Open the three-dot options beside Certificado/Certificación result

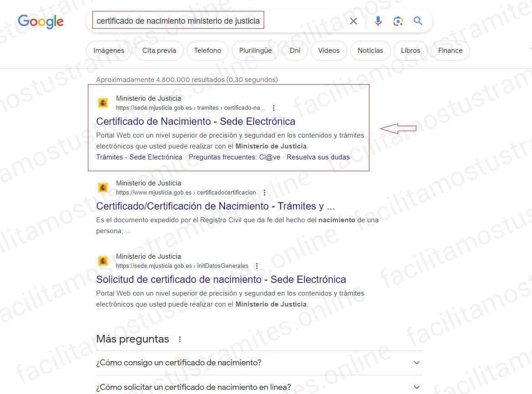click(265, 192)
